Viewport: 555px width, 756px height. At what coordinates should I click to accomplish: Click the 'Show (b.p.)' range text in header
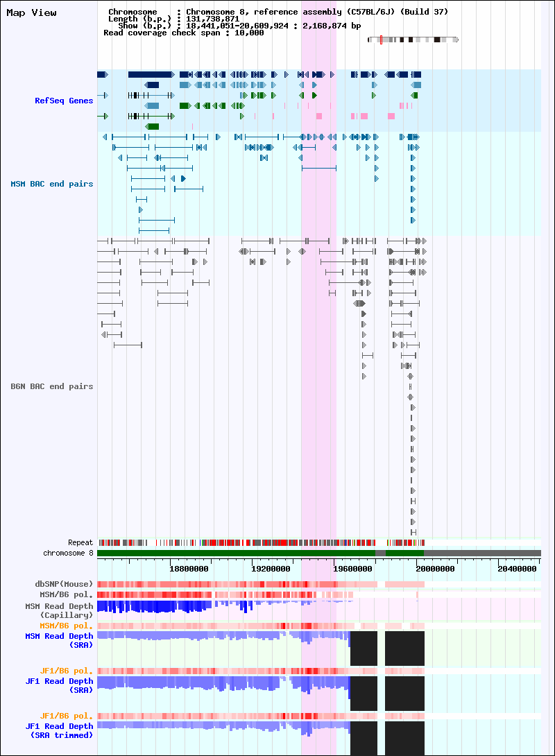click(239, 26)
